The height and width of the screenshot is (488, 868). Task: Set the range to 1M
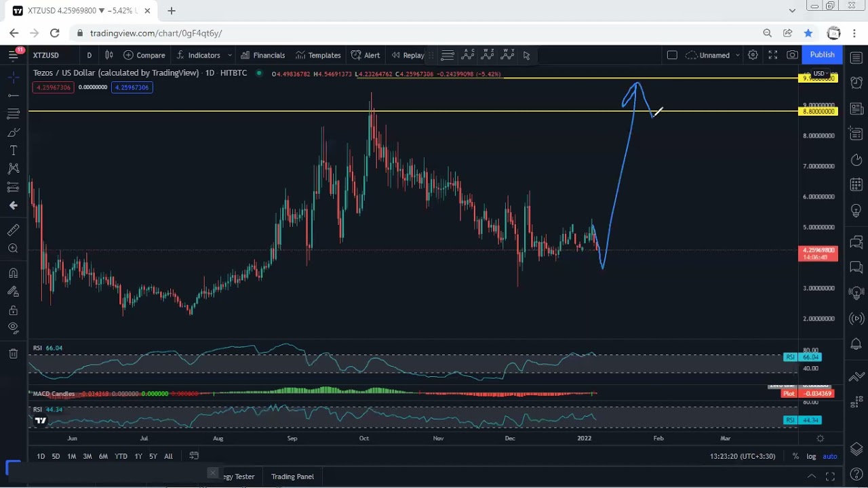click(71, 456)
